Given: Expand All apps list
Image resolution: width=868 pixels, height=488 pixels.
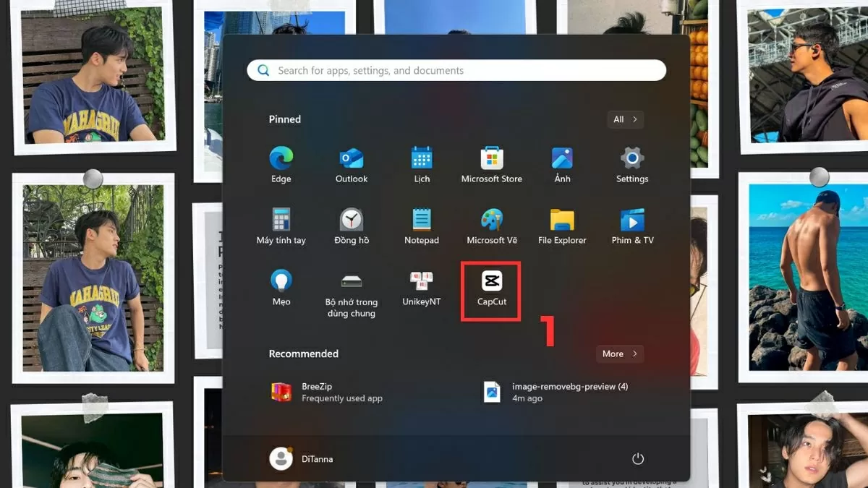Looking at the screenshot, I should point(625,119).
